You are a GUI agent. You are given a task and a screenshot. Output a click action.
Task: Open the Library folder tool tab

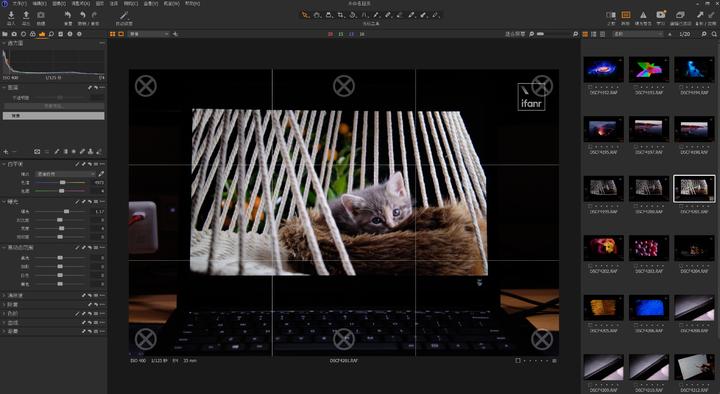pos(5,34)
